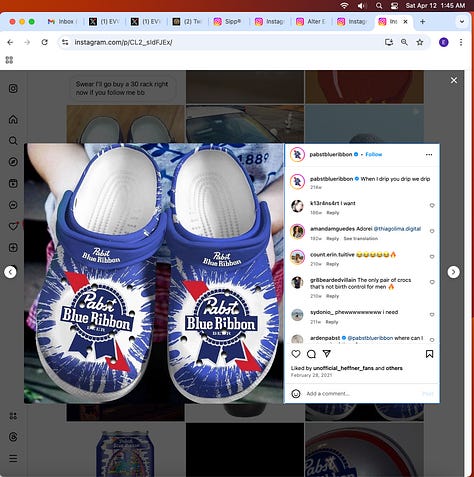Expand the tab search dropdown
Screen dimensions: 474x477
462,22
